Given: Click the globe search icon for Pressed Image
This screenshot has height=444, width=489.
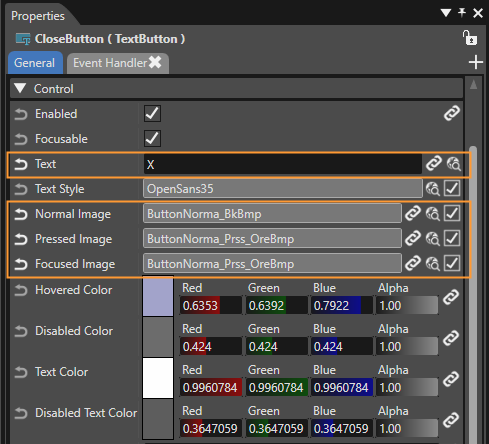Looking at the screenshot, I should 433,239.
